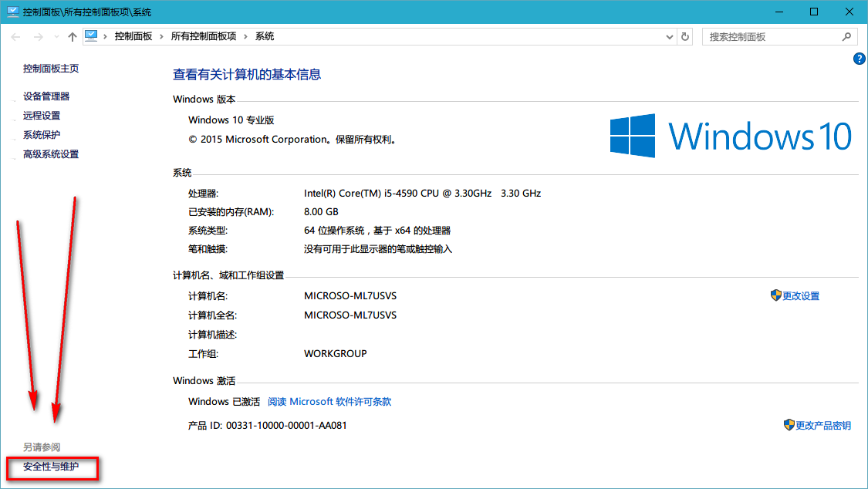Click shield icon beside 更改产品密钥
Image resolution: width=868 pixels, height=489 pixels.
[789, 425]
